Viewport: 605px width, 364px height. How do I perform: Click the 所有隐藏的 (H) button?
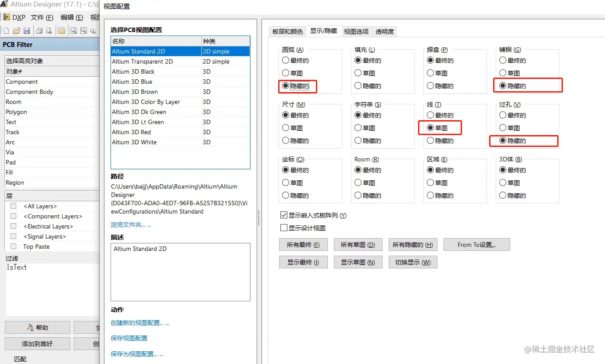point(413,245)
